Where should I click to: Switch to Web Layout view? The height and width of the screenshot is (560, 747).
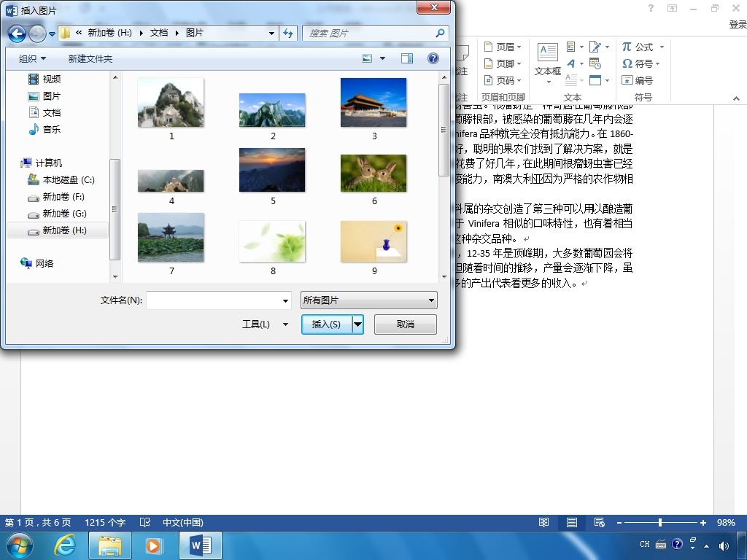pos(600,522)
